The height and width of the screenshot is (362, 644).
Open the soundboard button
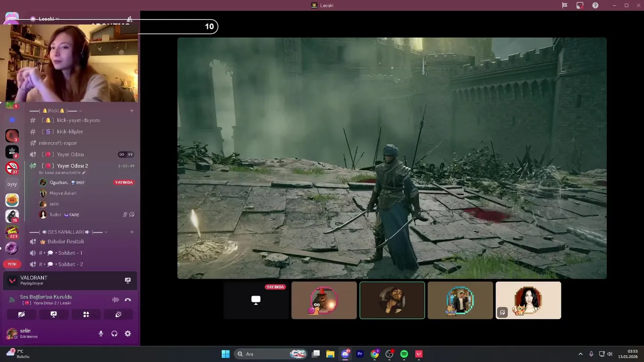click(118, 314)
